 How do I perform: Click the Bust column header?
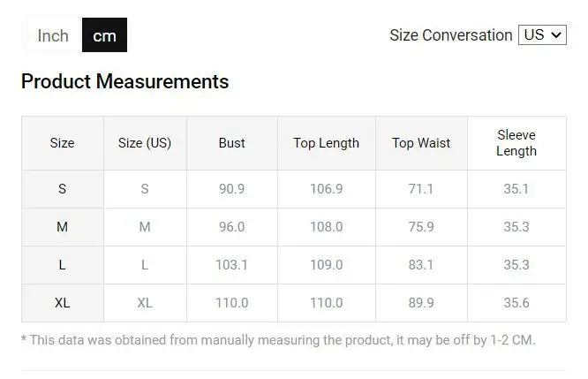pos(232,143)
